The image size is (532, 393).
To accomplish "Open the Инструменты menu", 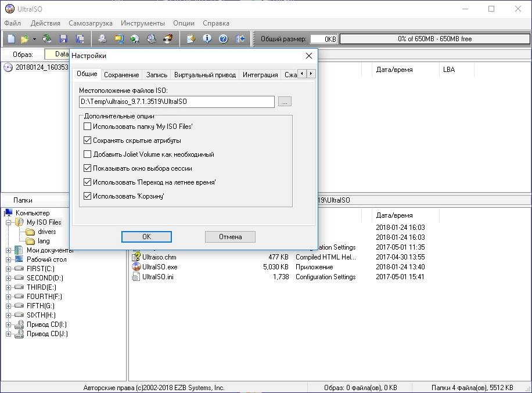I will (143, 23).
